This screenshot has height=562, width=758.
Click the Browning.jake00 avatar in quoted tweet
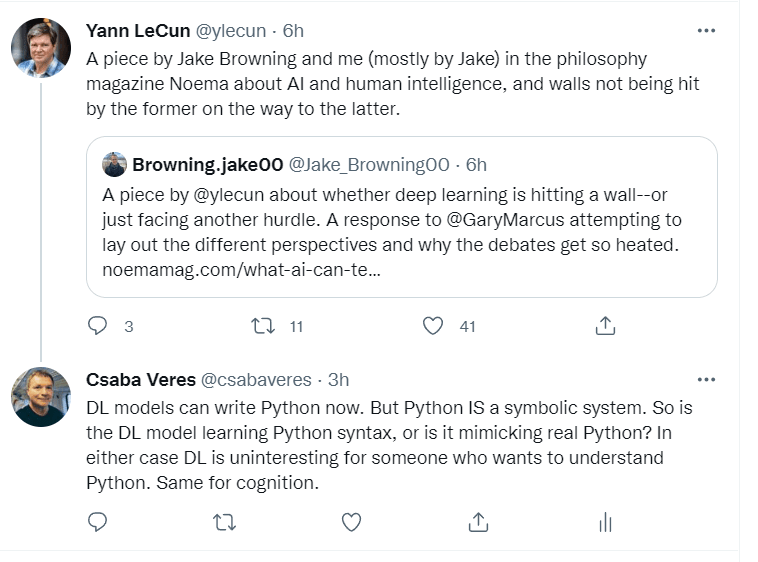point(114,164)
